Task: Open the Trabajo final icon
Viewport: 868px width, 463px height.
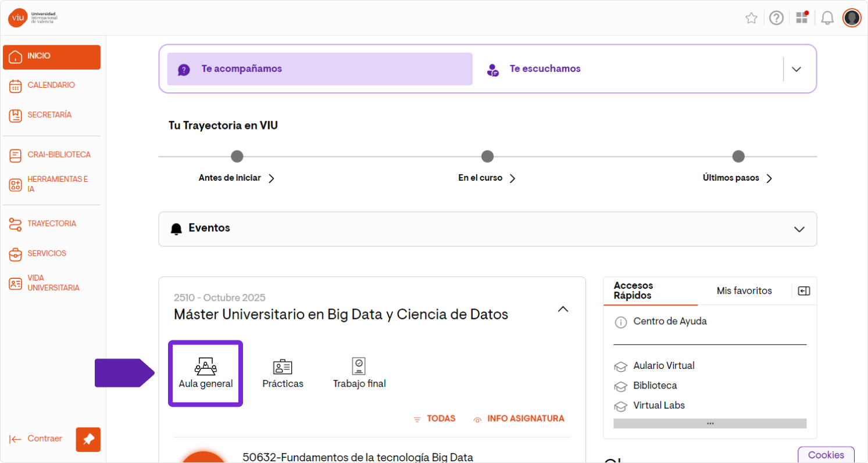Action: click(x=359, y=374)
